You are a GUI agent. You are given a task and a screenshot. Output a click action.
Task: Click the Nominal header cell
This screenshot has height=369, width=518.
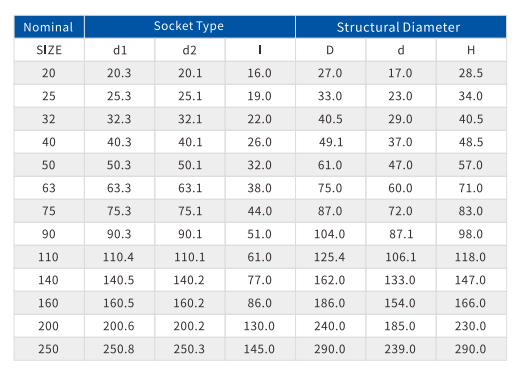49,27
